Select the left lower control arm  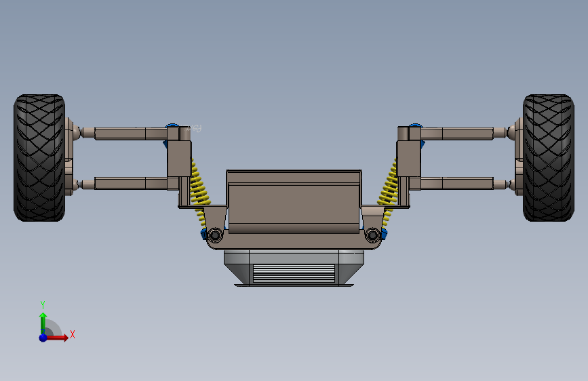[x=130, y=183]
